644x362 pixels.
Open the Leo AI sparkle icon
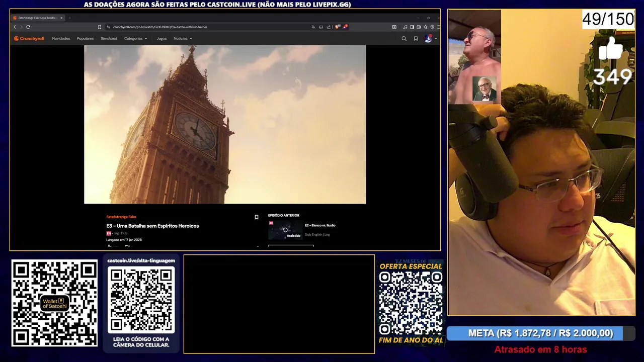426,27
